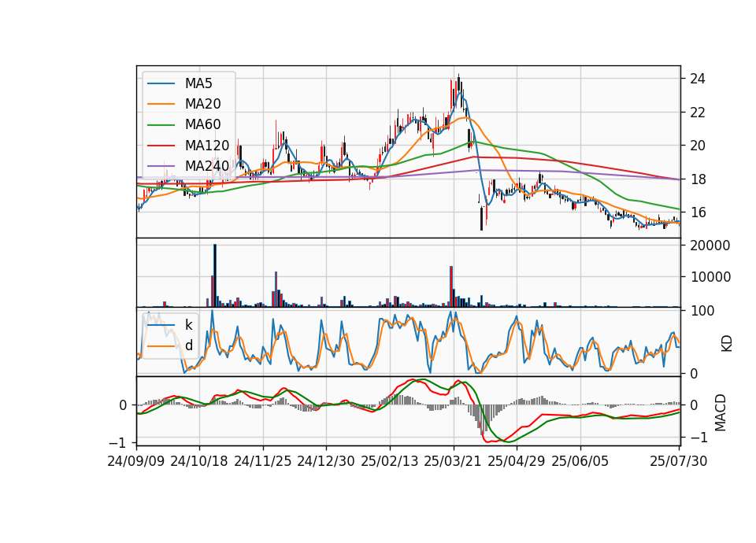Click the d legend label in KD panel
This screenshot has width=756, height=543.
pos(189,345)
